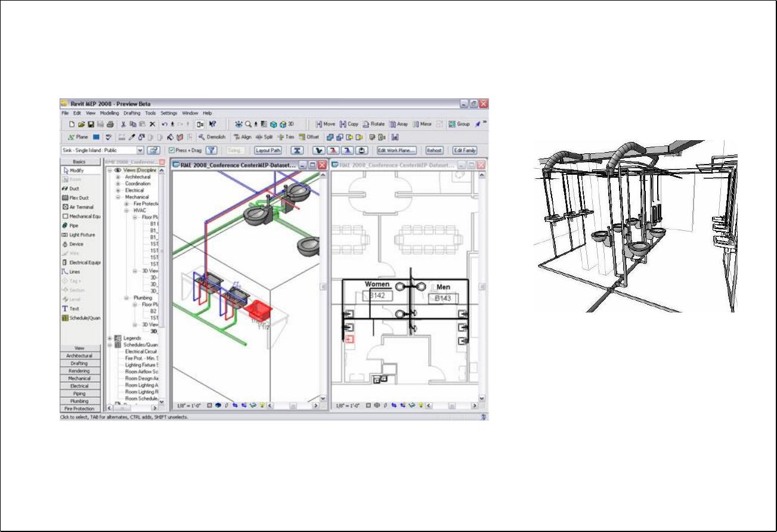The width and height of the screenshot is (777, 532).
Task: Expand the Architectural views node
Action: (118, 177)
